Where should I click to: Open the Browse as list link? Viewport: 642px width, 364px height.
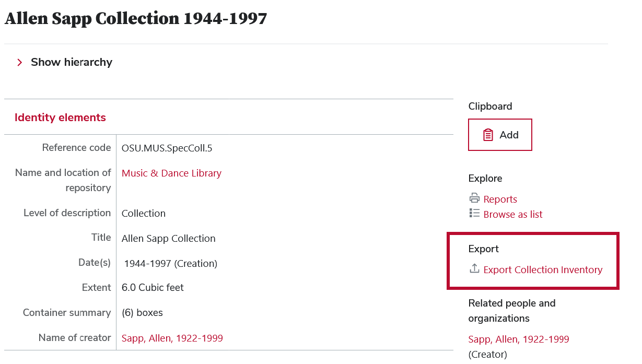[x=513, y=214]
